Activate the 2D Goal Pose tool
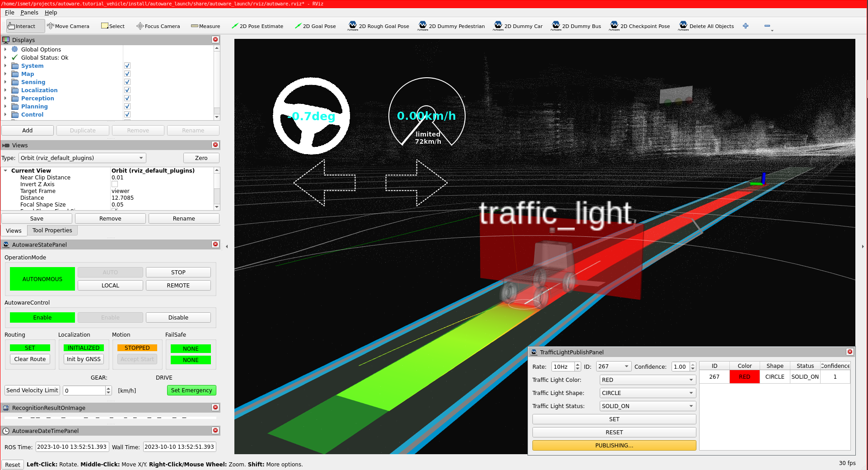This screenshot has height=470, width=868. pos(315,26)
